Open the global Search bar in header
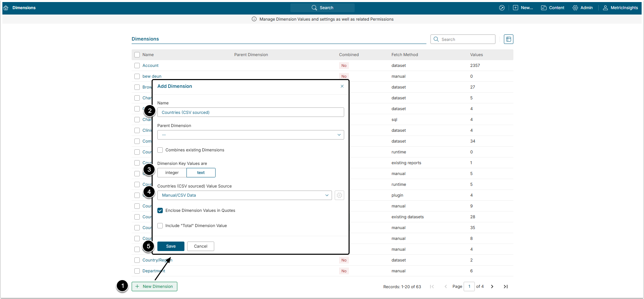 pos(322,8)
